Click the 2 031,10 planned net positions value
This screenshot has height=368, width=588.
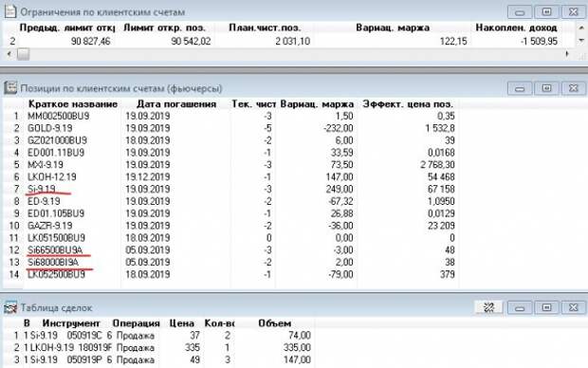[x=292, y=42]
